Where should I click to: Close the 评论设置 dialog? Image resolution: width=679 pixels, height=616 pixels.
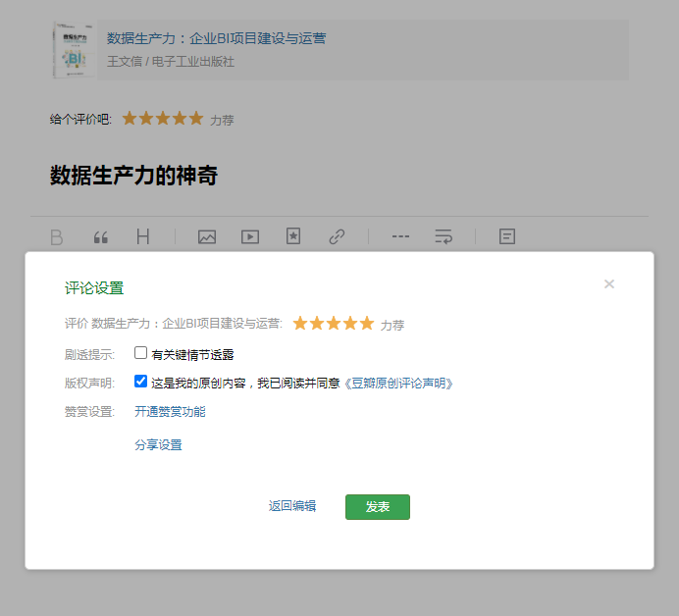tap(609, 284)
